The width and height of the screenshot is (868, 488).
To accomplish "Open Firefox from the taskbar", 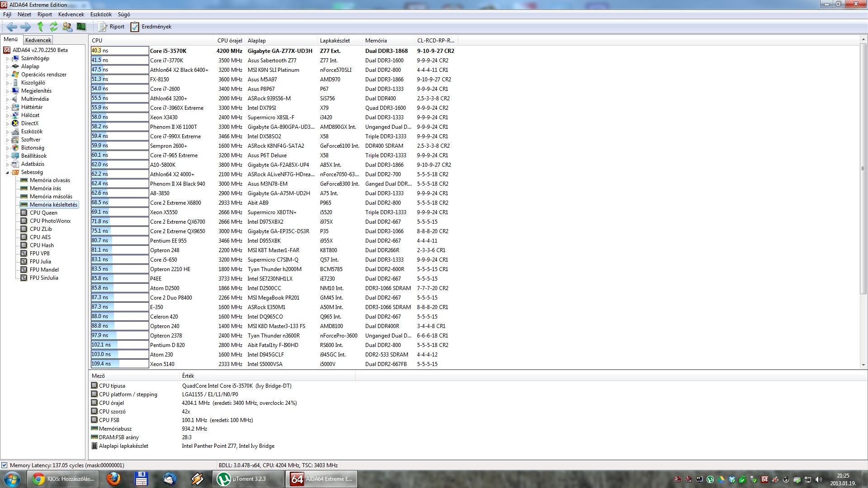I will [x=113, y=479].
